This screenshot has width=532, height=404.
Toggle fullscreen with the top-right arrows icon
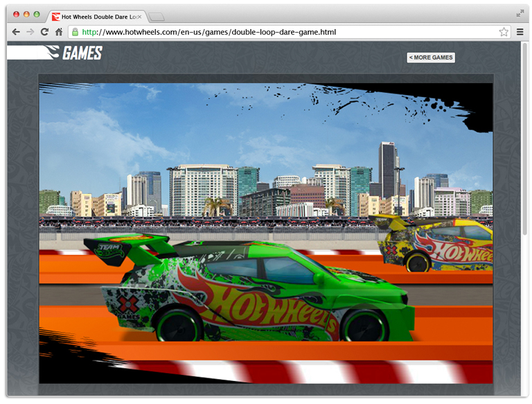click(x=520, y=13)
